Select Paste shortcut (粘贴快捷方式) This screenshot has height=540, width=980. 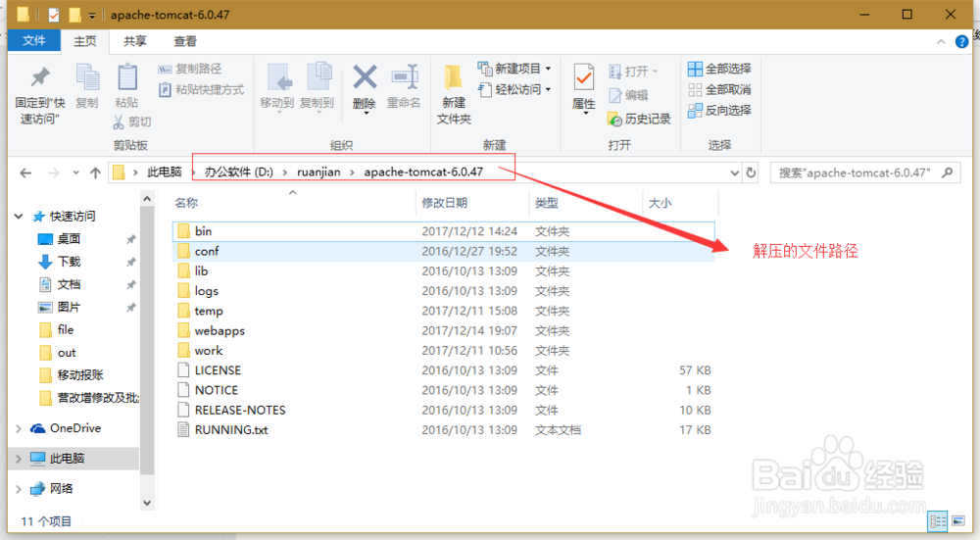tap(201, 89)
